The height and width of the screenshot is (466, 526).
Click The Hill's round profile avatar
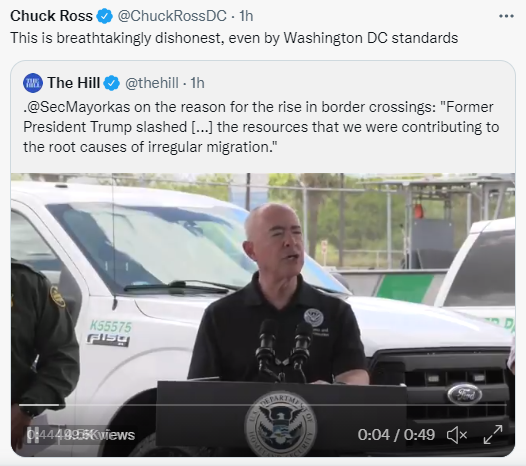click(x=33, y=83)
